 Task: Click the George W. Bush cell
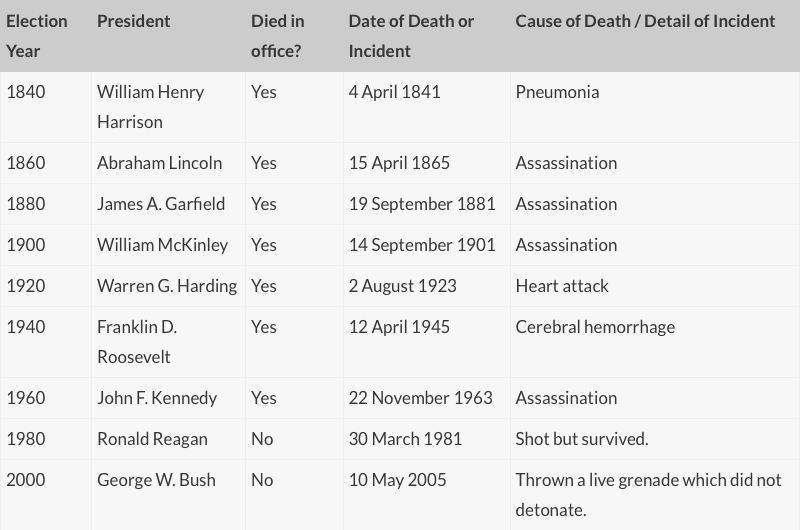tap(155, 480)
